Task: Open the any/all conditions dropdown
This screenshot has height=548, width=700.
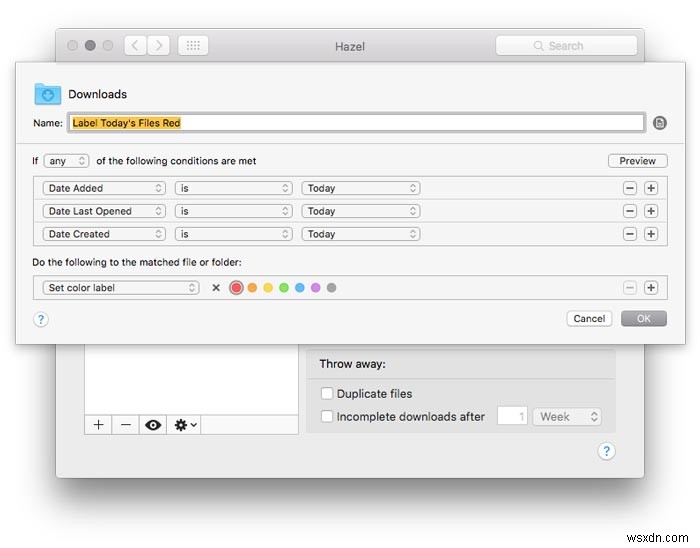Action: point(66,161)
